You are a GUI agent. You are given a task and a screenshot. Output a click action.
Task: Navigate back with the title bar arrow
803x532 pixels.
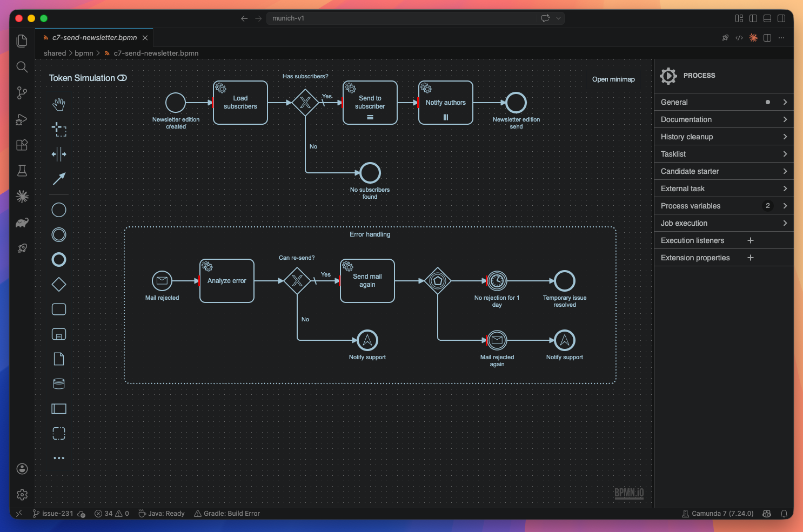click(244, 18)
